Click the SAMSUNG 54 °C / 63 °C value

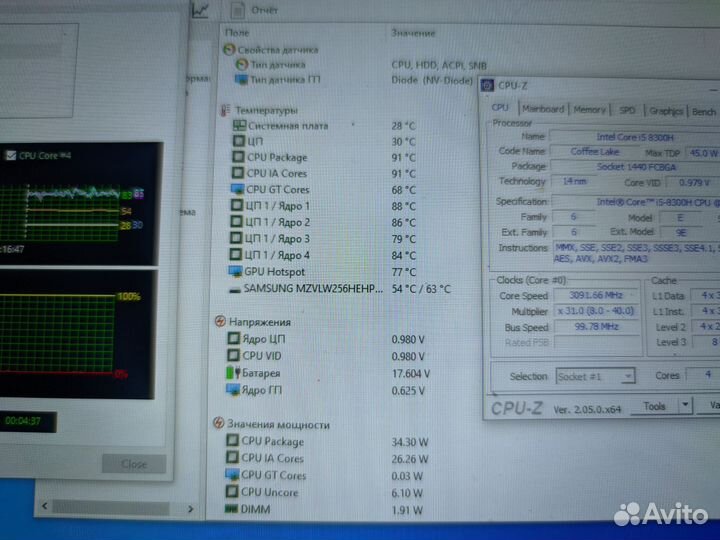click(421, 289)
